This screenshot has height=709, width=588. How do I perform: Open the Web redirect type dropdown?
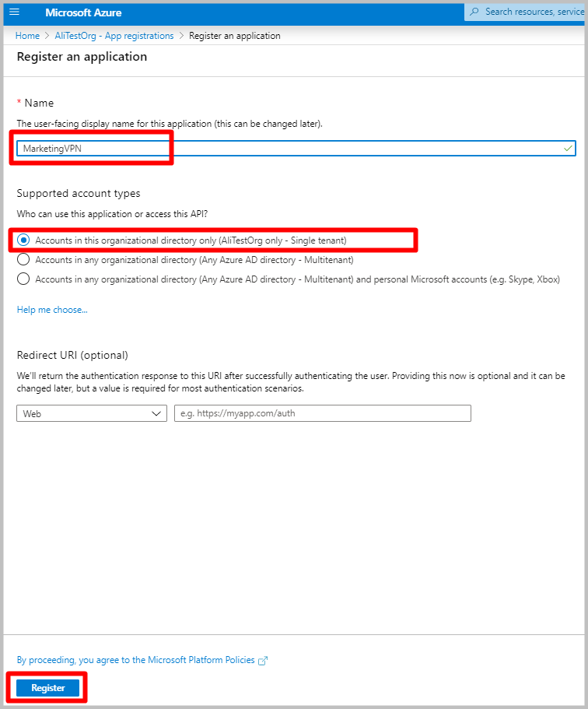pos(92,413)
